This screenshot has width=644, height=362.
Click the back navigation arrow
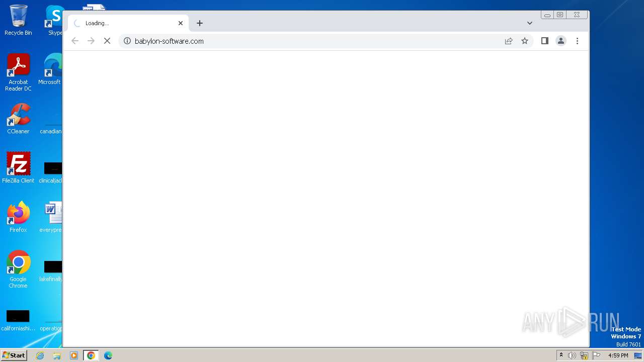(75, 41)
